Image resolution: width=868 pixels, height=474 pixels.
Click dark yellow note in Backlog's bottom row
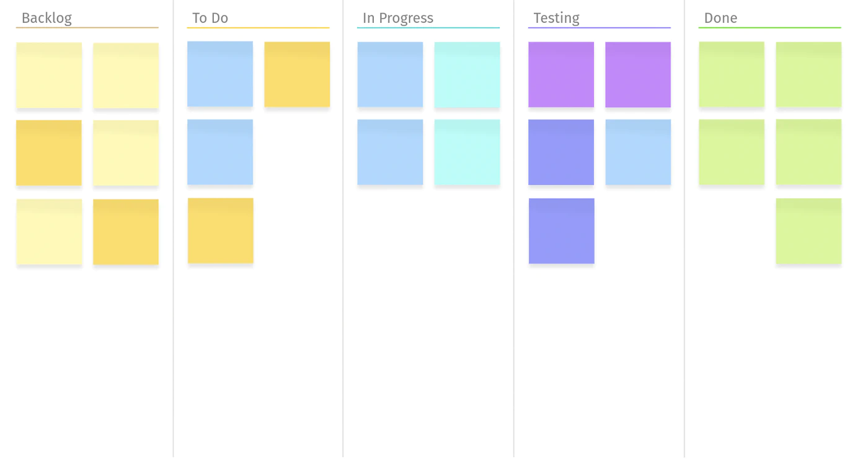[126, 232]
